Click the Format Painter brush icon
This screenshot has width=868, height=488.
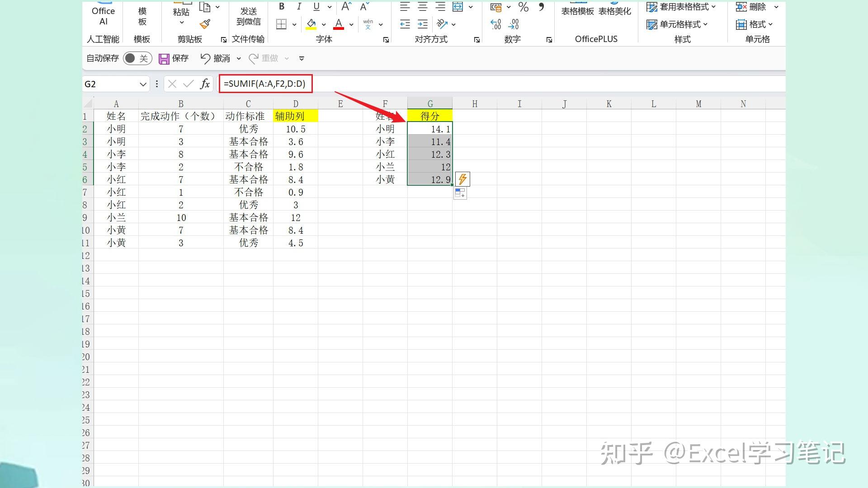[205, 24]
